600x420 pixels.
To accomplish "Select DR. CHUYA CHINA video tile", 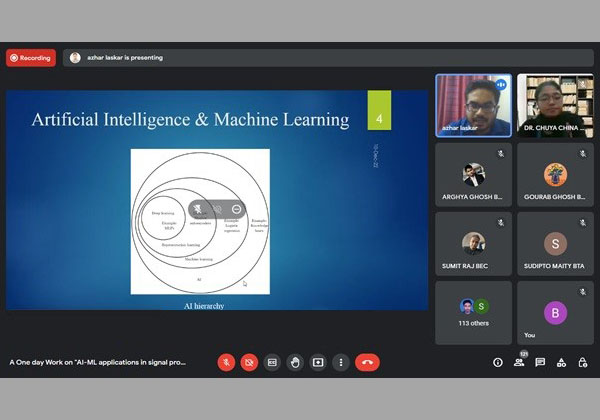I will click(556, 106).
